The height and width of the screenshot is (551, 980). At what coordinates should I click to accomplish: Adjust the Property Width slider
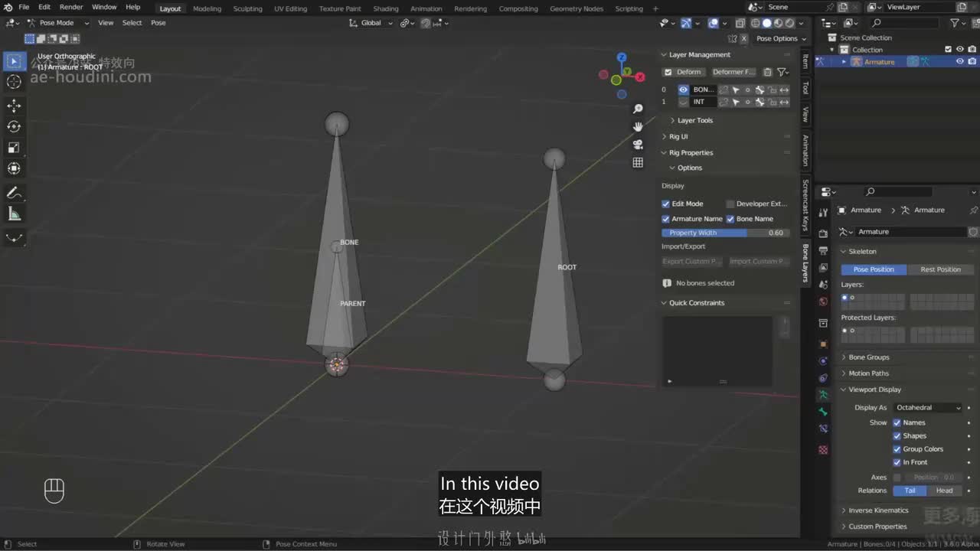[x=726, y=233]
